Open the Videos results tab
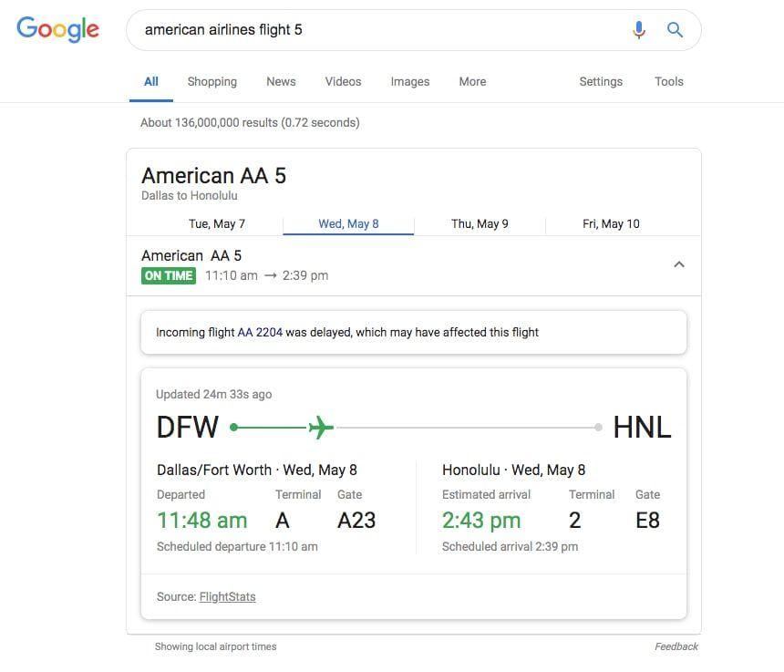The image size is (784, 672). [x=343, y=81]
